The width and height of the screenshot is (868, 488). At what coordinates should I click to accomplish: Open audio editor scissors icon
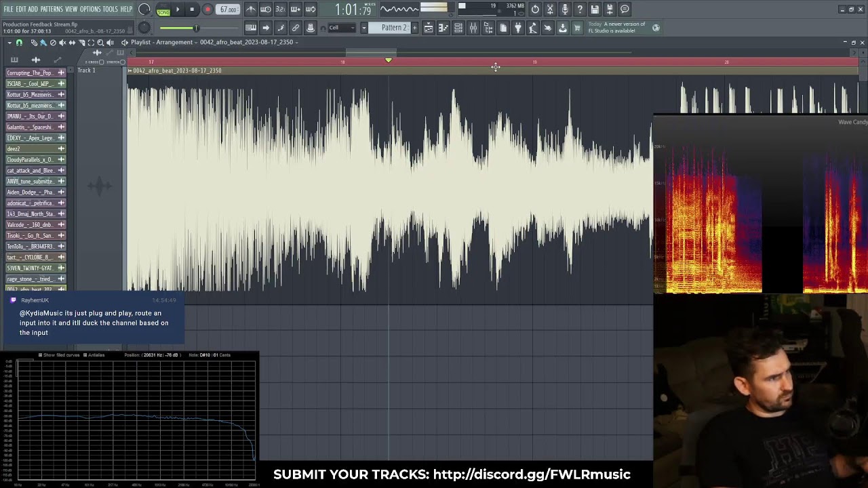pyautogui.click(x=550, y=9)
